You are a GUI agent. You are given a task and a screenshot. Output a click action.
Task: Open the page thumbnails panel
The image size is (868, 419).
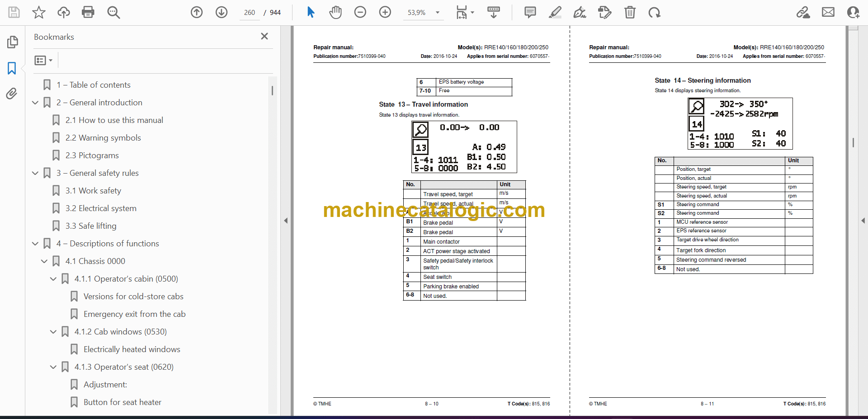[12, 42]
